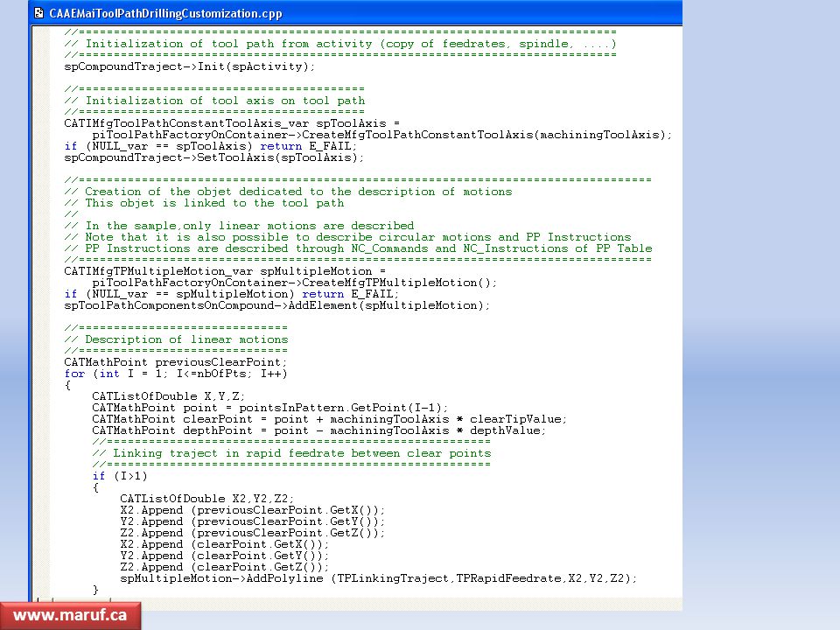
Task: Click the 'if (I>1)' condition line
Action: [120, 476]
